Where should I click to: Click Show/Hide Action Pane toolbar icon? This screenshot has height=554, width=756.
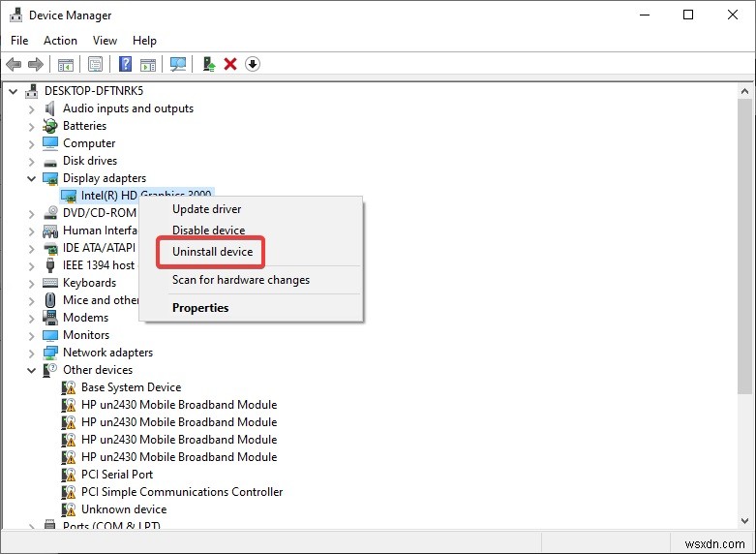point(148,64)
